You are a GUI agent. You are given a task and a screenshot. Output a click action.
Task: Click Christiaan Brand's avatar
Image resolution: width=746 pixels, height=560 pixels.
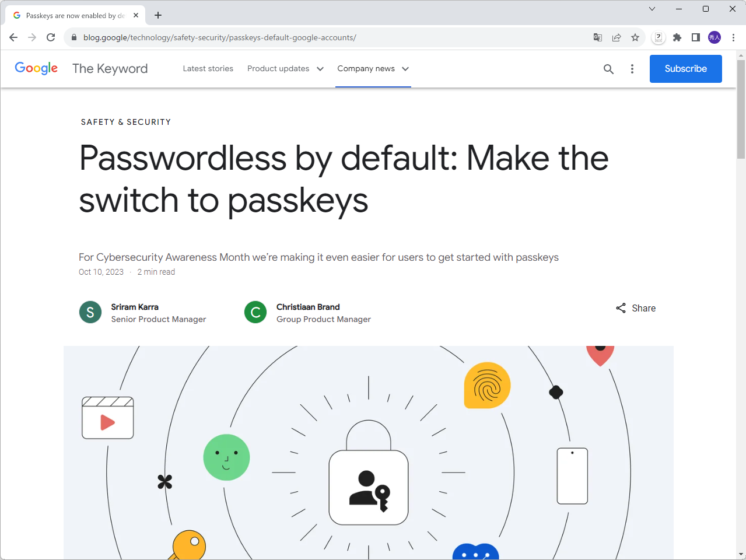click(x=255, y=312)
